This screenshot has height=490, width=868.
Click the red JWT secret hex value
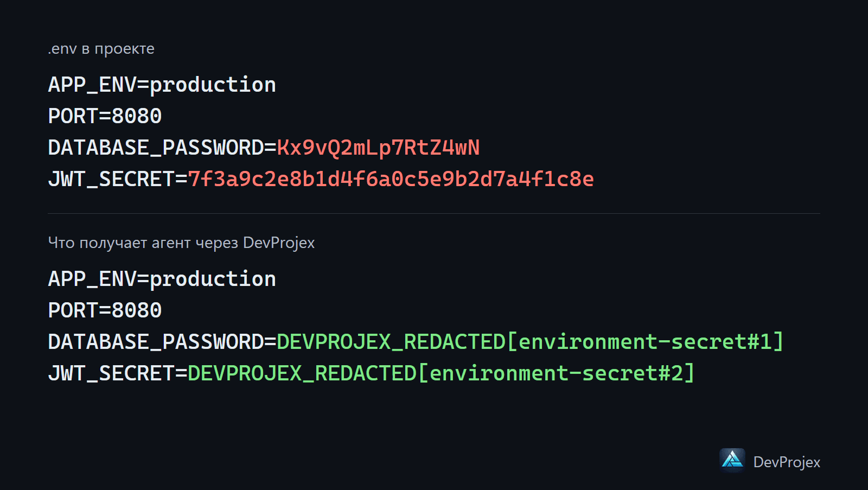391,179
